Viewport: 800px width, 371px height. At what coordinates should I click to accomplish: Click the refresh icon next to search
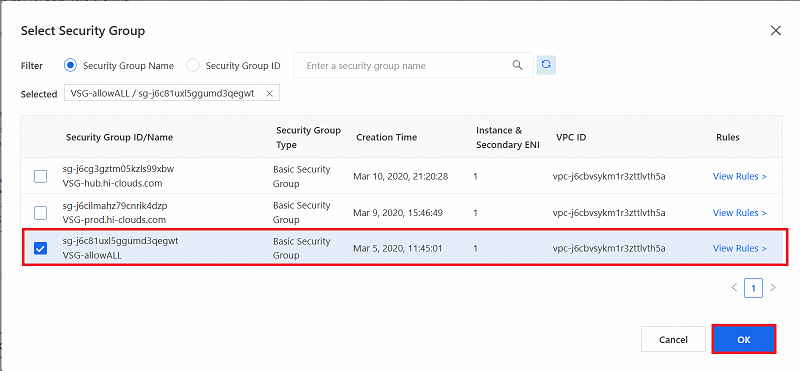click(x=546, y=65)
